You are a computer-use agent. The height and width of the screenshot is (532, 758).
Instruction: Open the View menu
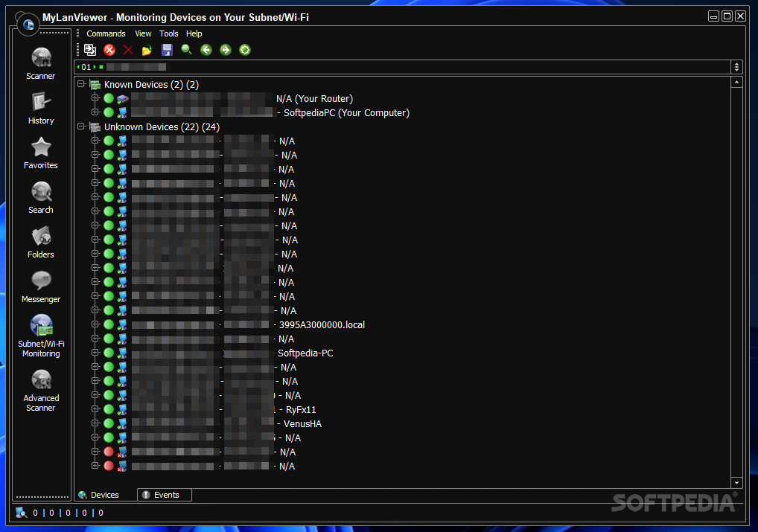pos(143,33)
